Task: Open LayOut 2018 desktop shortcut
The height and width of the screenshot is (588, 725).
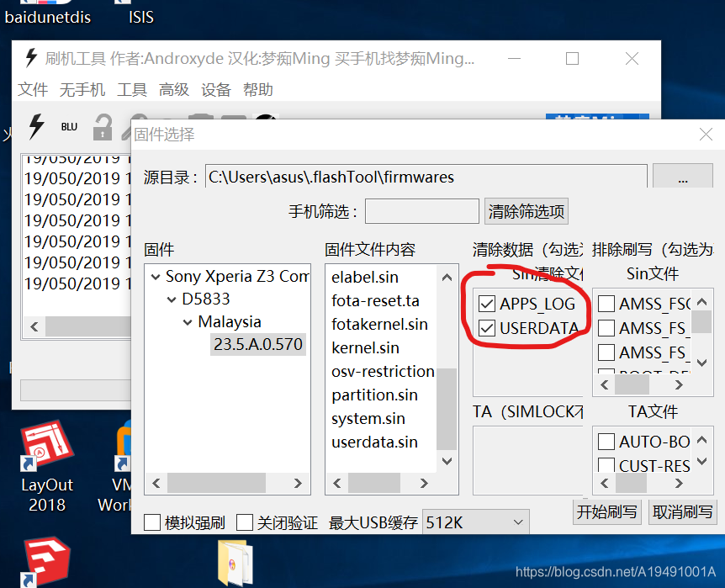Action: coord(47,467)
